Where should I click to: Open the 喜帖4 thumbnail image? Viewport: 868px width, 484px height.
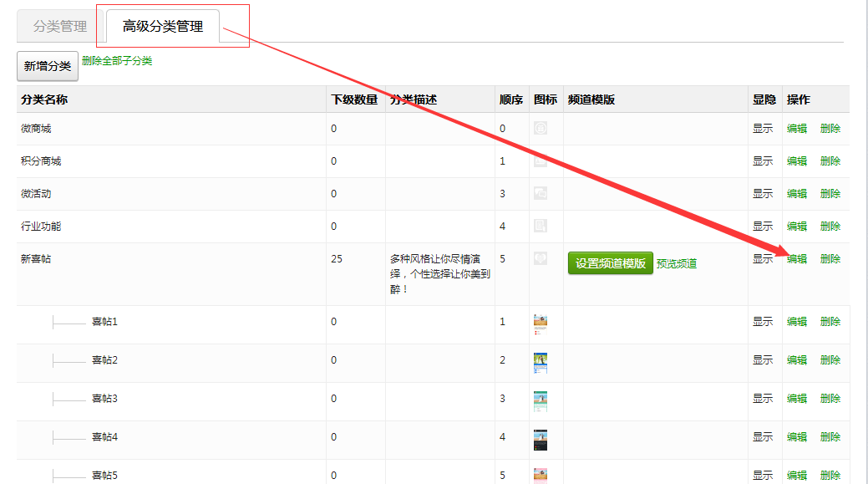click(541, 439)
